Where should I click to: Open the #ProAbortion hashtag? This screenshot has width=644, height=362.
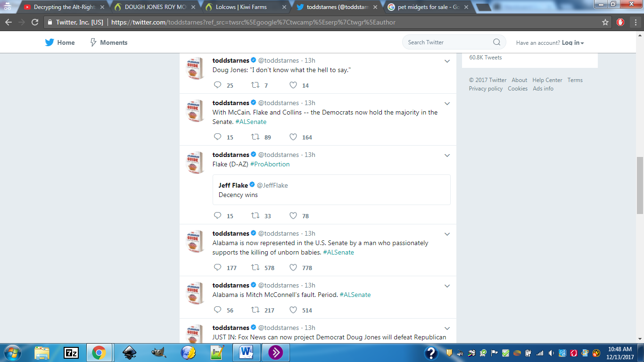click(270, 164)
